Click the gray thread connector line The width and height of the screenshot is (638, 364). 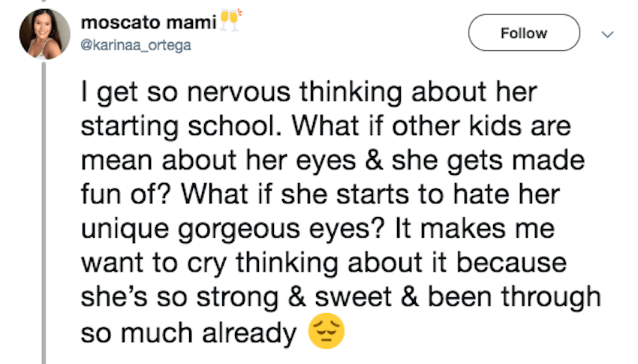tap(44, 212)
